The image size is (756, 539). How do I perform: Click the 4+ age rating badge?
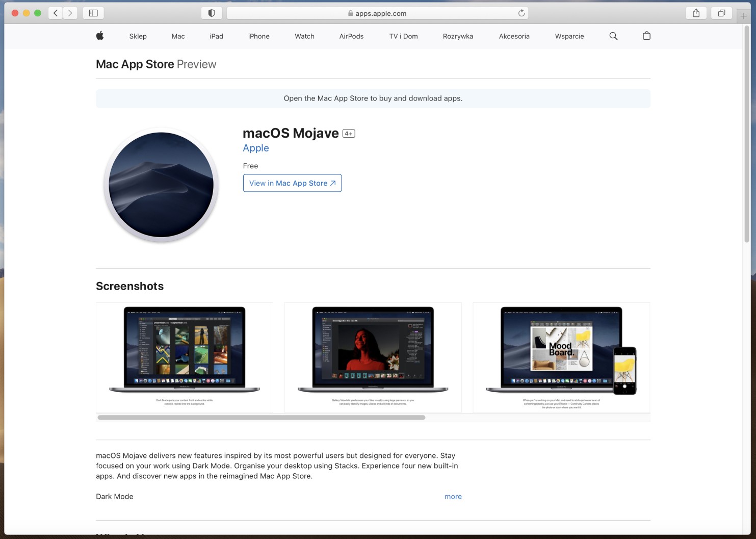pos(349,134)
